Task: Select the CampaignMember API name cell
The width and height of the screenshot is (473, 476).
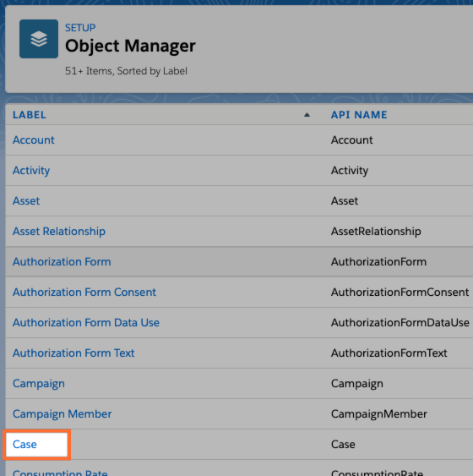Action: [379, 414]
